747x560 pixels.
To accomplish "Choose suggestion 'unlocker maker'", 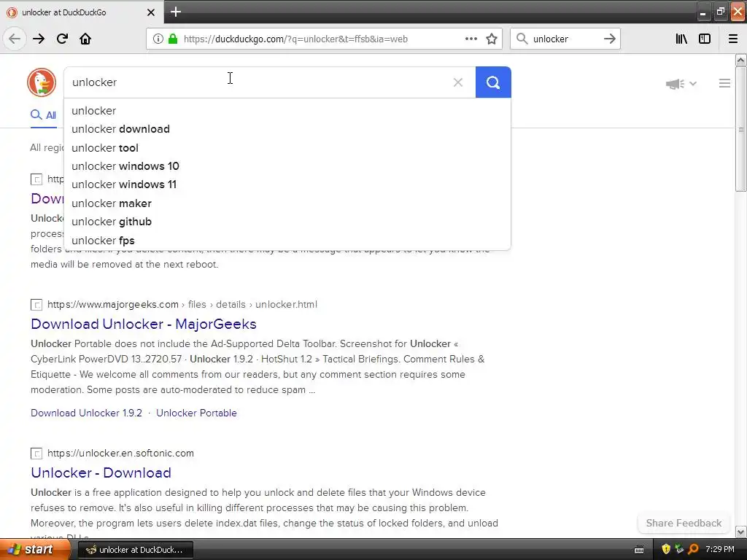I will pyautogui.click(x=287, y=203).
